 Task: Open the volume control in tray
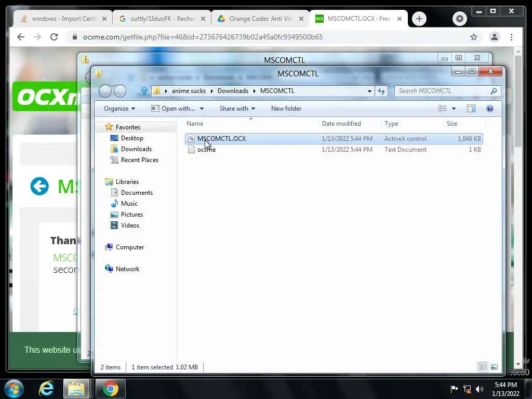480,389
